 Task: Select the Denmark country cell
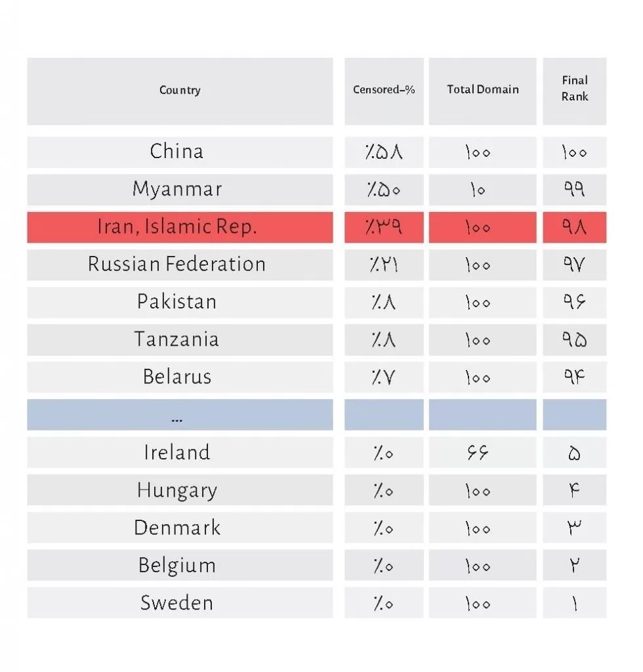point(177,528)
